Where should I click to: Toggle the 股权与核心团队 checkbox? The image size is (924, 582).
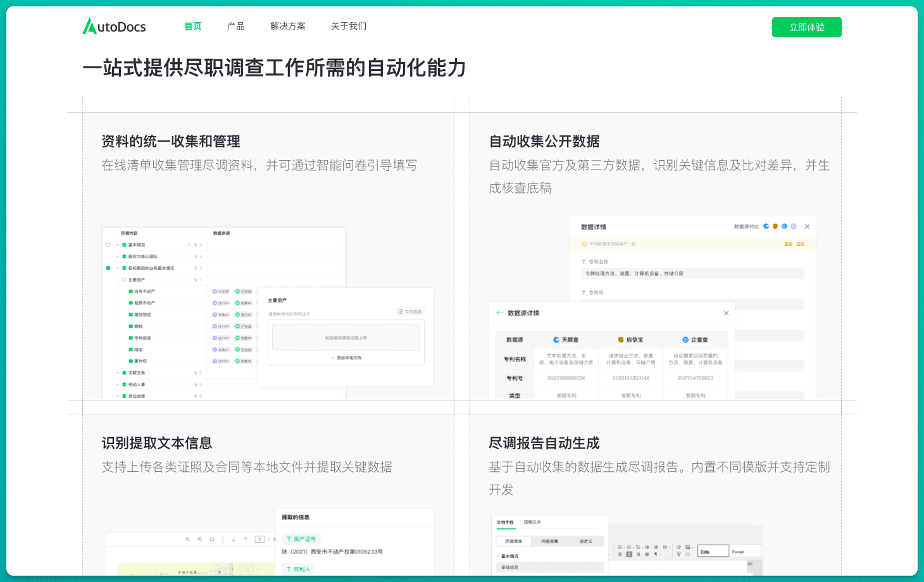(x=124, y=256)
